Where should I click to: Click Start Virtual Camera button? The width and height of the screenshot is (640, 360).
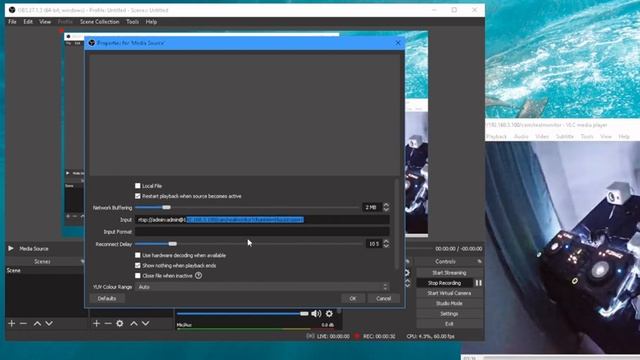[449, 293]
